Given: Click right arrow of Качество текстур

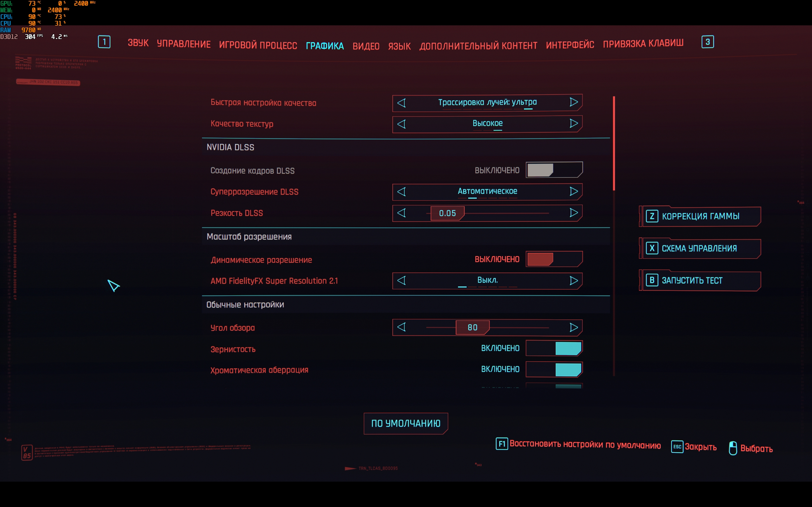Looking at the screenshot, I should click(x=574, y=123).
